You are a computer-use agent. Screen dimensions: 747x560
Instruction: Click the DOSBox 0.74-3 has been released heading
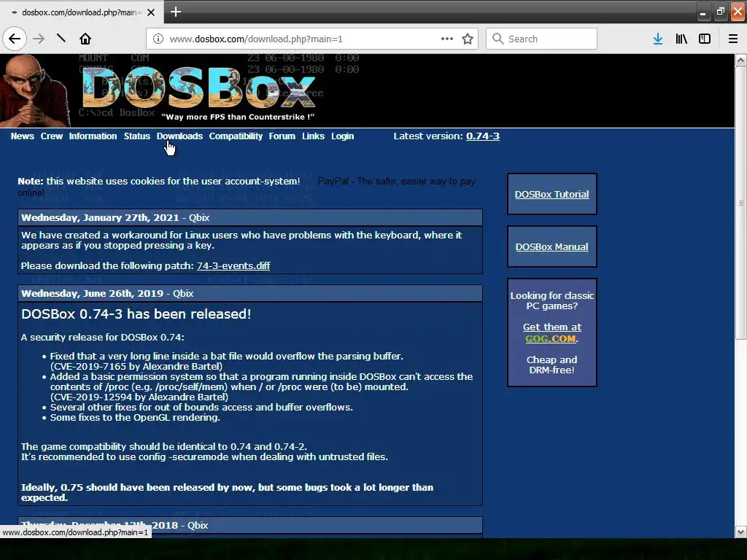pyautogui.click(x=136, y=314)
